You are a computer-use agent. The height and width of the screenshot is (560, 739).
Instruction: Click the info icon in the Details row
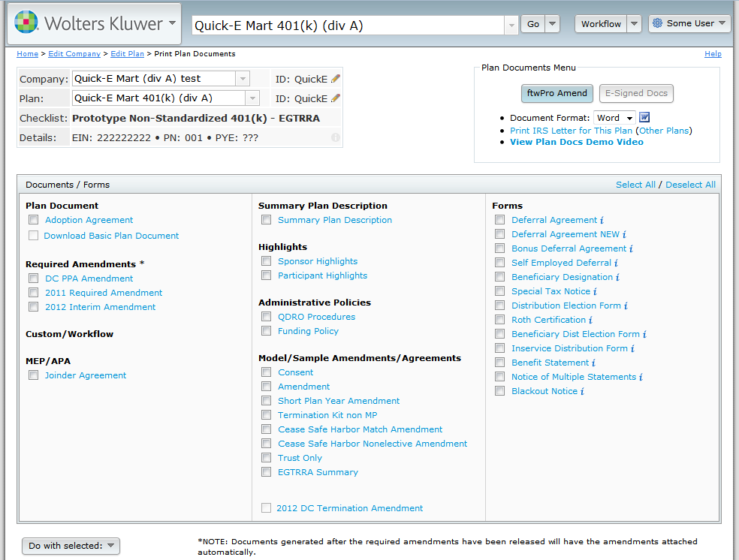(x=336, y=138)
